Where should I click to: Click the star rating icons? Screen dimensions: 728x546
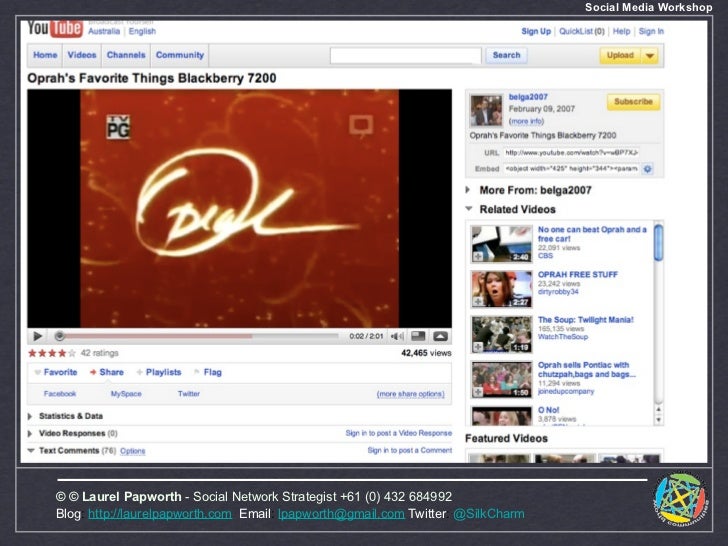coord(52,353)
